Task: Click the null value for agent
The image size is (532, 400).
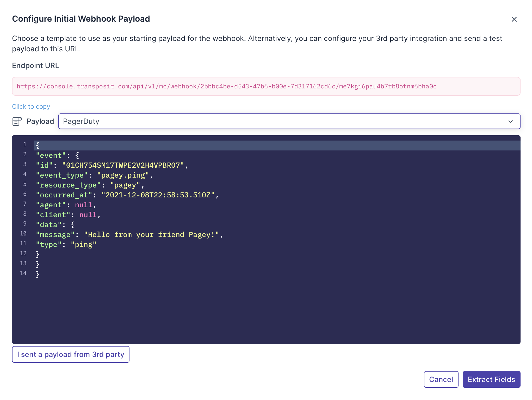Action: tap(83, 205)
